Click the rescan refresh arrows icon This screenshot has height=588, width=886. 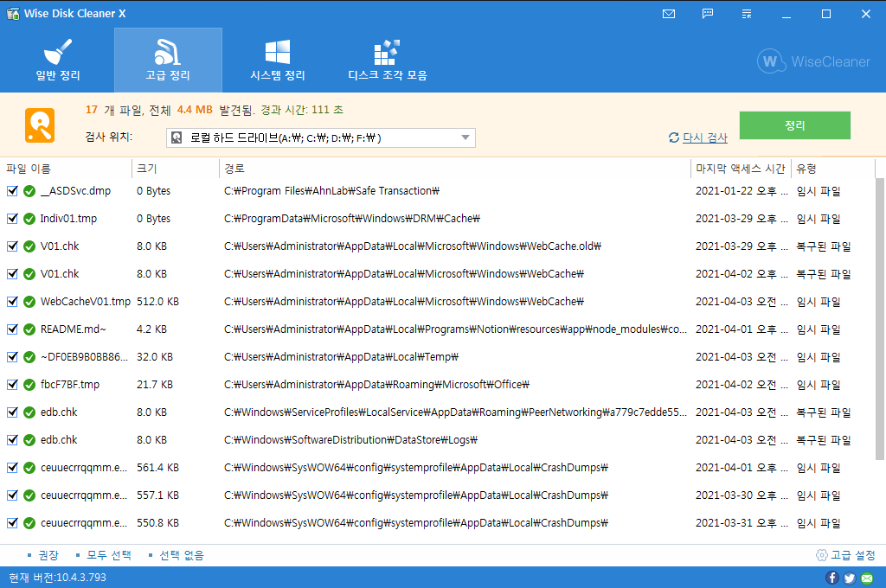tap(673, 137)
